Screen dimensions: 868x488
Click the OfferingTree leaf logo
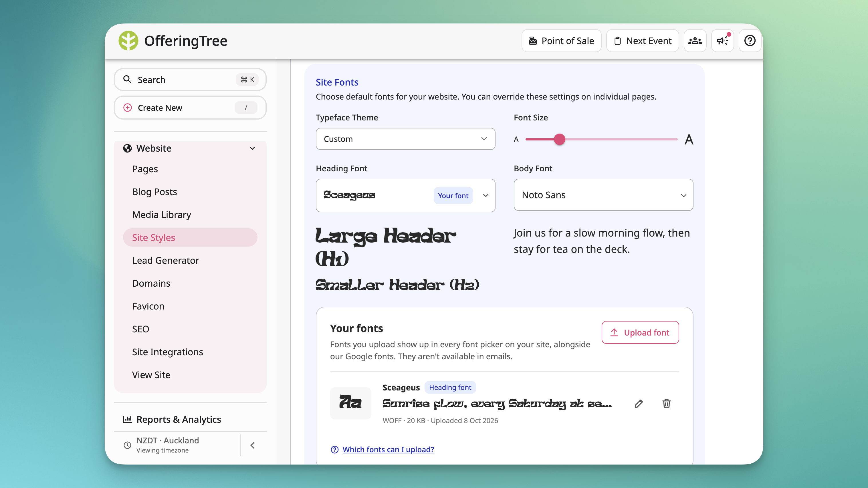click(128, 41)
